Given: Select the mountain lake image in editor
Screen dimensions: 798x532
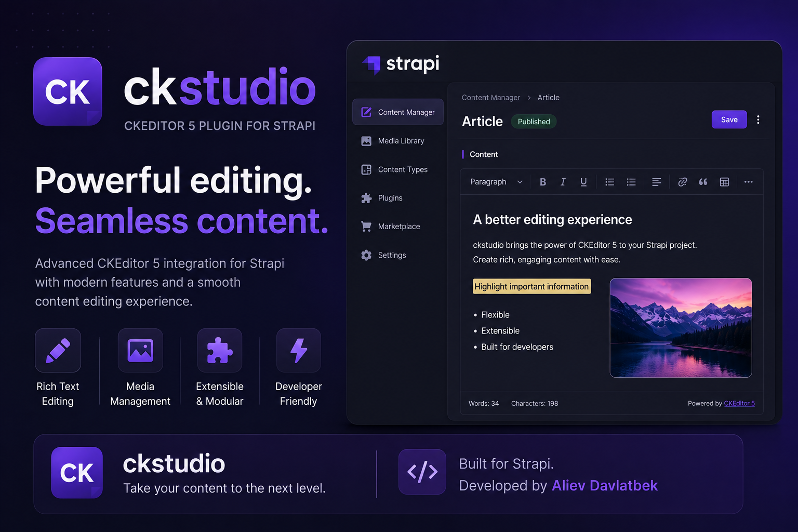Looking at the screenshot, I should point(681,328).
